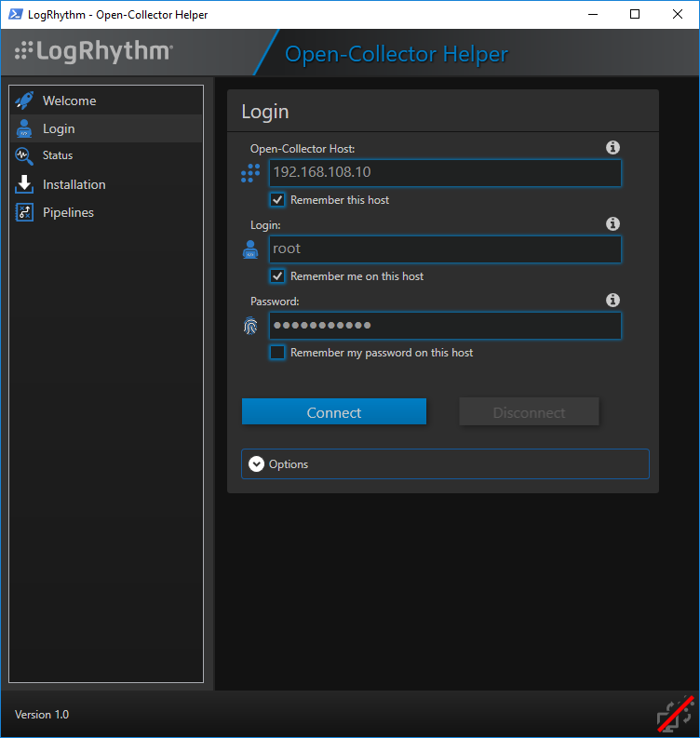Click the user icon beside Login in sidebar
The width and height of the screenshot is (700, 738).
point(24,128)
